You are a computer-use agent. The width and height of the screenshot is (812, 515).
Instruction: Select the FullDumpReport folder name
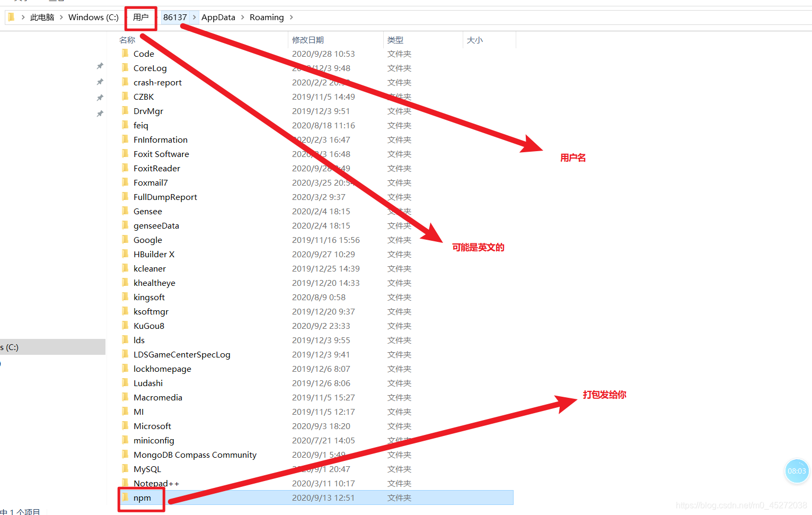click(165, 197)
